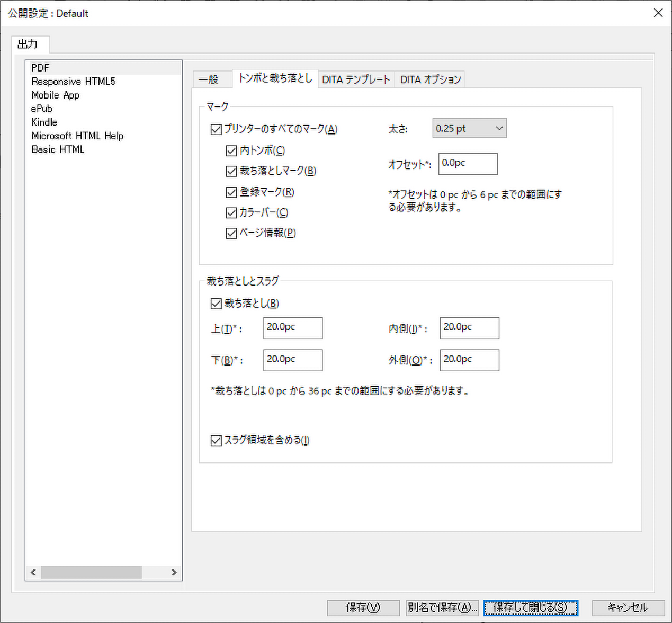Image resolution: width=672 pixels, height=623 pixels.
Task: Uncheck ページ情報 checkbox
Action: pos(231,233)
